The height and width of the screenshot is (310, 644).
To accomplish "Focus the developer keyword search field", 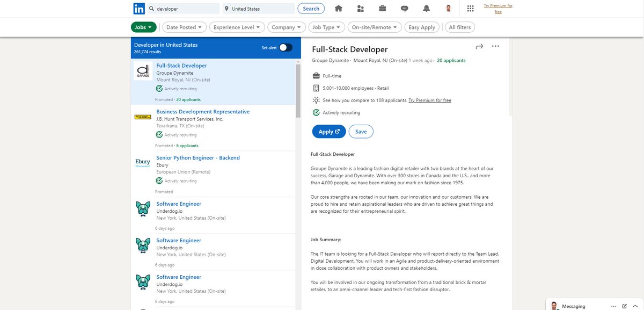I will click(x=184, y=9).
